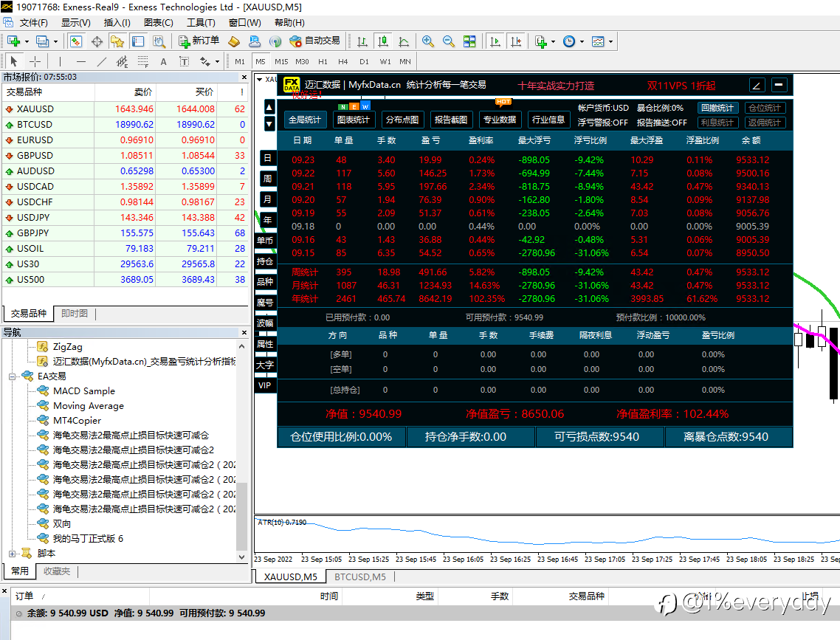Open Indicators dropdown arrow
This screenshot has width=840, height=640.
(x=553, y=41)
